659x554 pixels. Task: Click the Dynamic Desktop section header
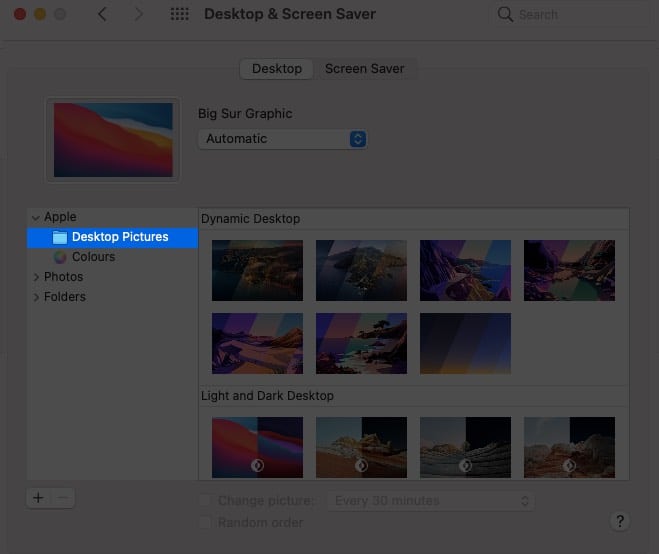(x=250, y=219)
